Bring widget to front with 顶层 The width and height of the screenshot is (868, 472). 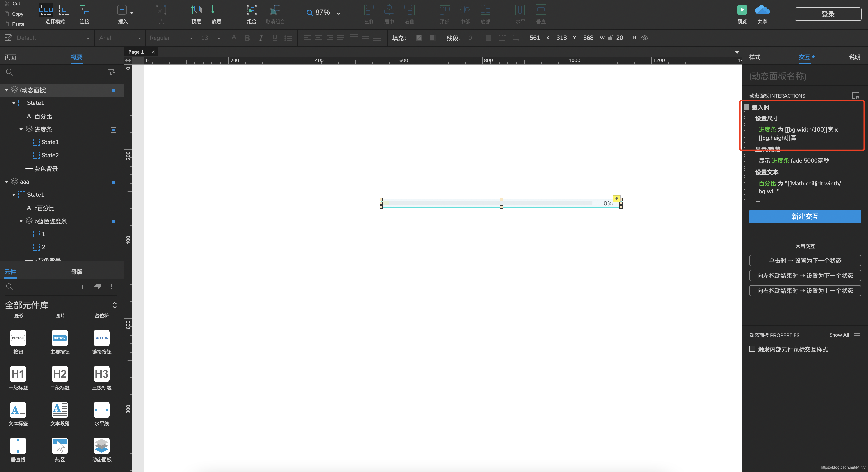(196, 10)
